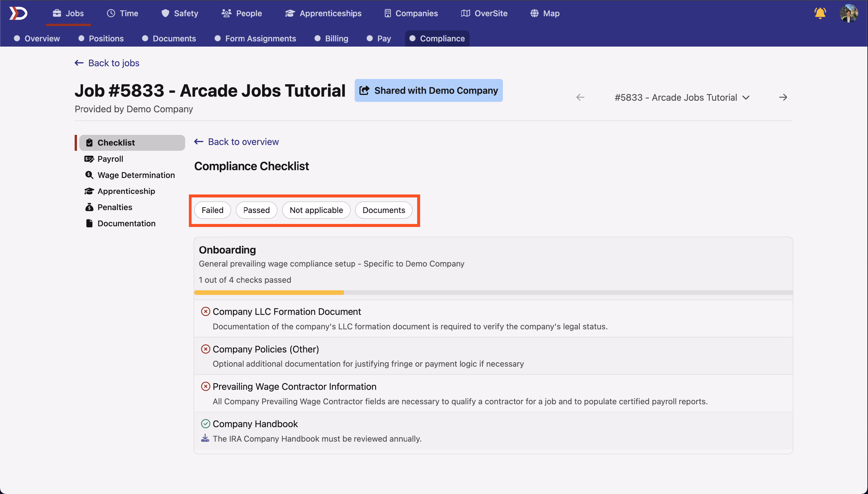
Task: Click the Jobs briefcase icon
Action: point(57,13)
